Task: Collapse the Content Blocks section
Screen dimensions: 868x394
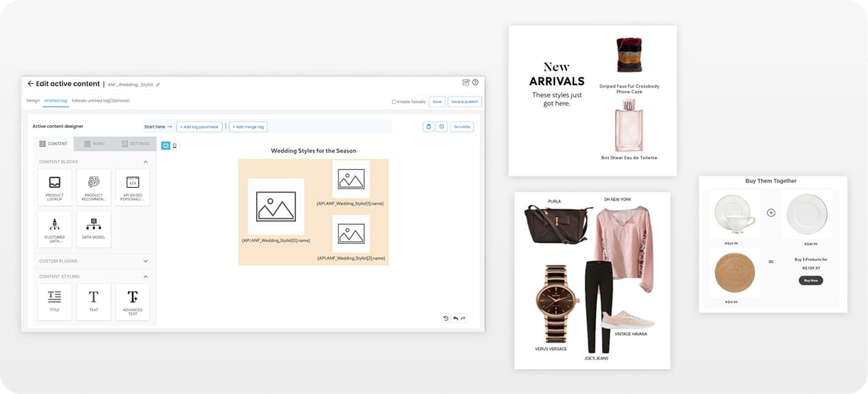Action: (x=146, y=161)
